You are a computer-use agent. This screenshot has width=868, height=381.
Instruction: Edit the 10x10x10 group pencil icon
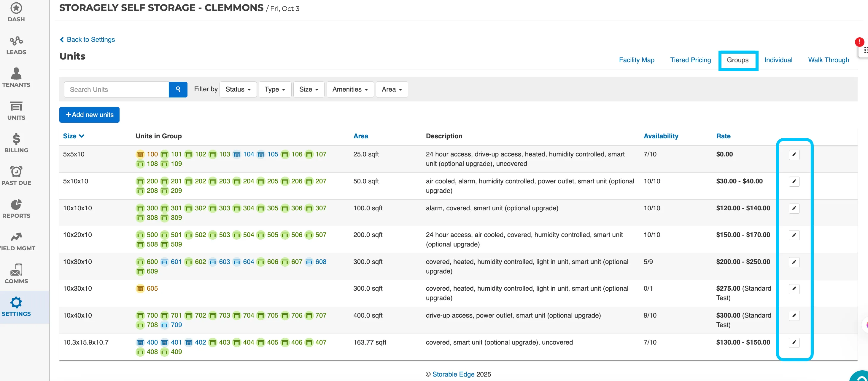[794, 208]
